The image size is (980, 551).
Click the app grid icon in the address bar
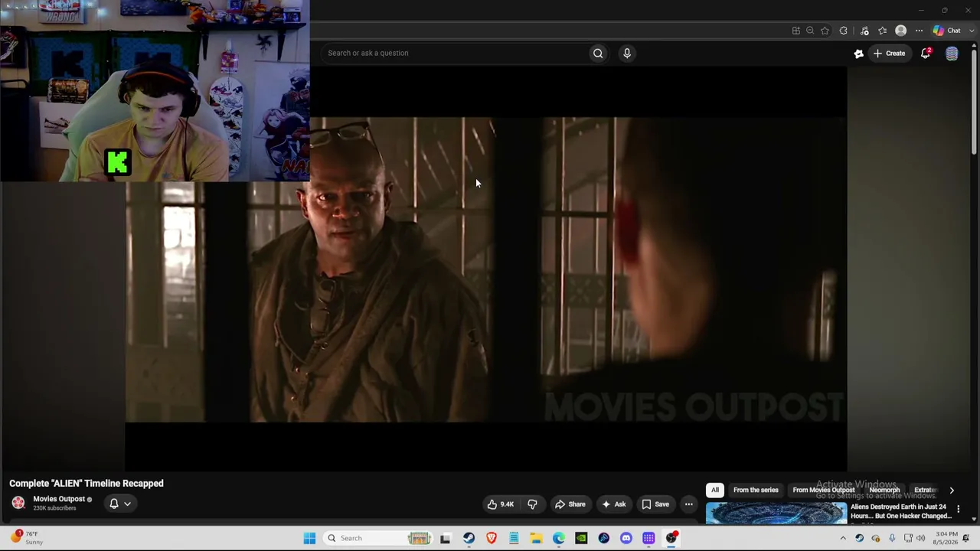796,31
